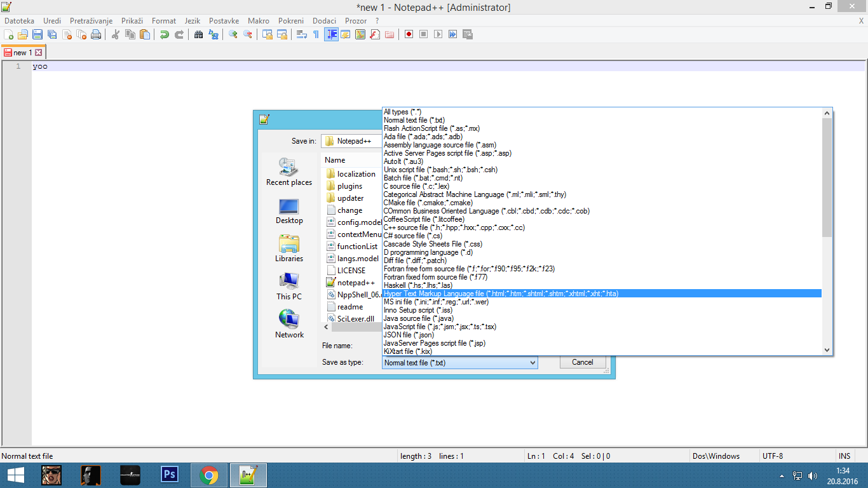
Task: Toggle Synchronize Vertical Scrolling icon
Action: (268, 34)
